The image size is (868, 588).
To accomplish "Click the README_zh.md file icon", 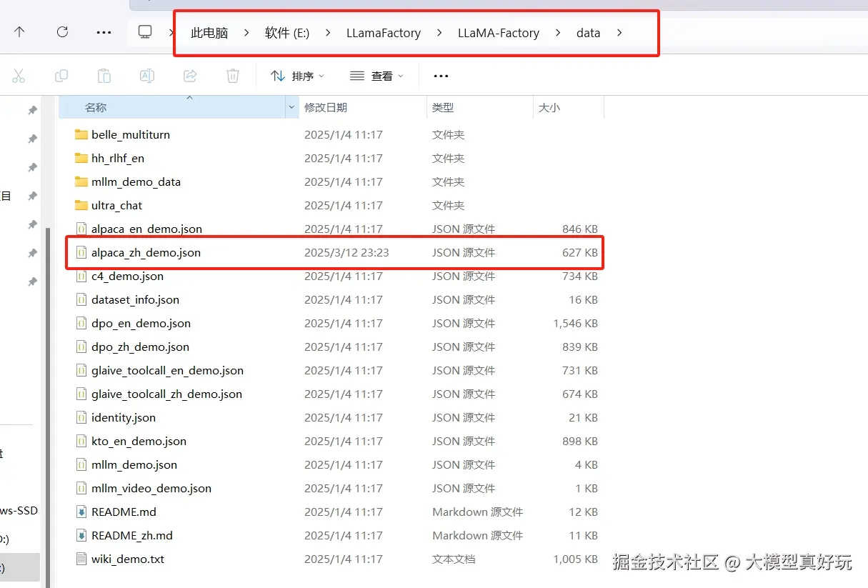I will click(x=81, y=535).
